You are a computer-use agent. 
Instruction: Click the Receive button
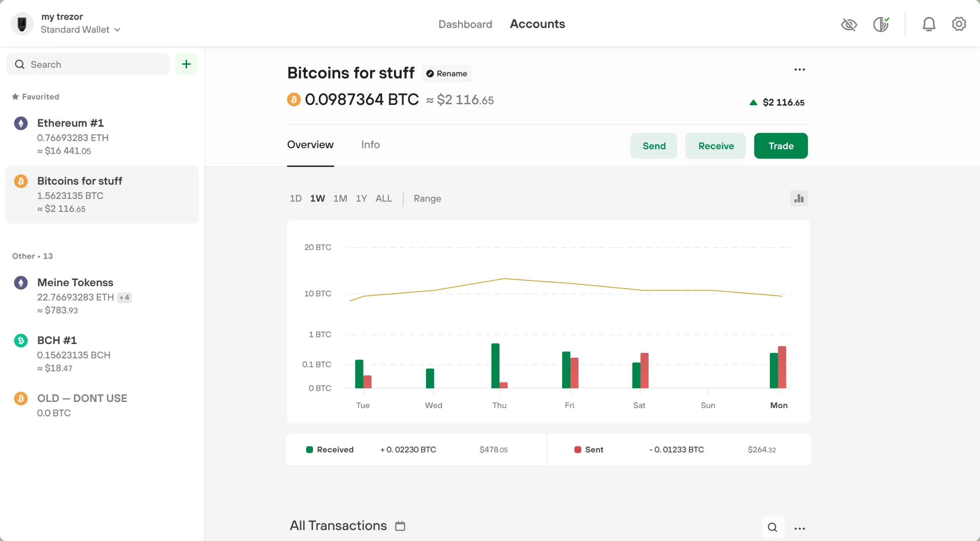click(x=715, y=146)
